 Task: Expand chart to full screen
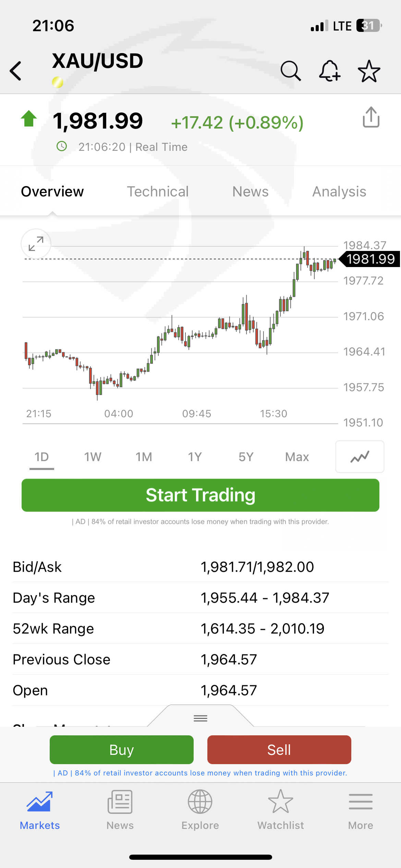tap(36, 244)
